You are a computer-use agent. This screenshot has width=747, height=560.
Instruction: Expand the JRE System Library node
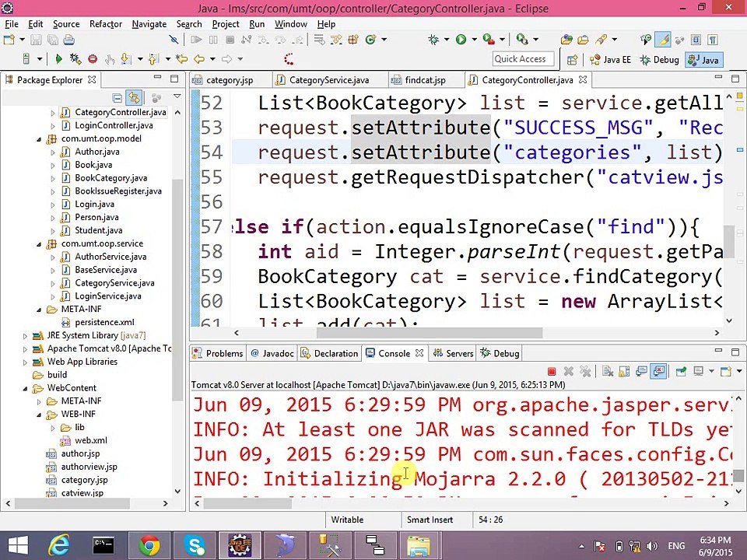coord(25,335)
